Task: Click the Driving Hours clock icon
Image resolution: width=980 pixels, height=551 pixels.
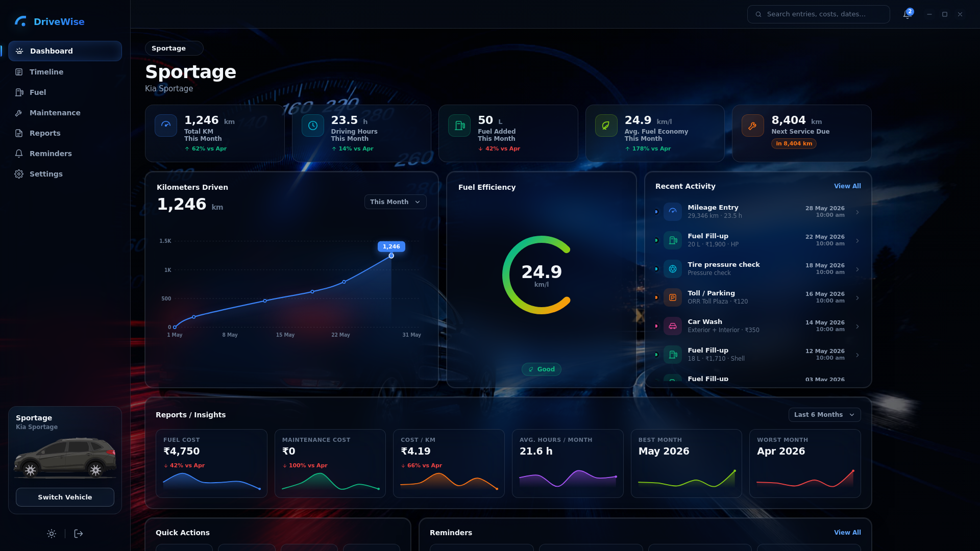Action: 313,126
